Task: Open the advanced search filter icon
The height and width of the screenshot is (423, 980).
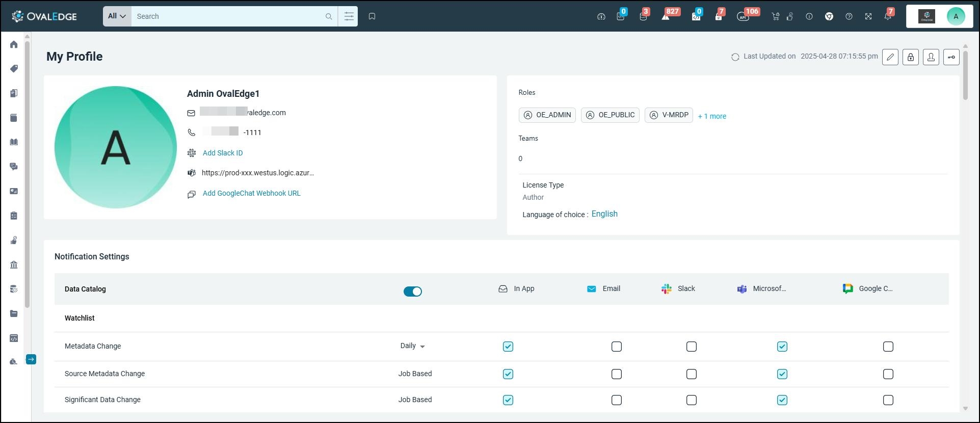Action: click(349, 16)
